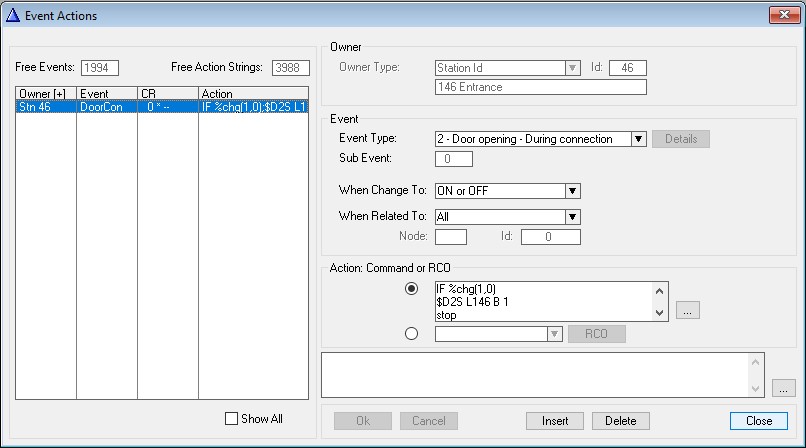Click the Sub Event input field

[455, 159]
